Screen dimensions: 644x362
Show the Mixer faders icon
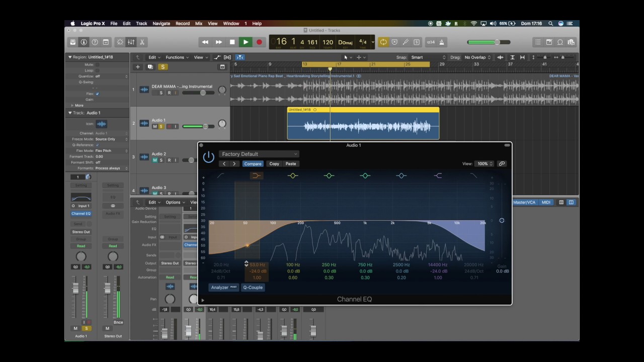131,42
